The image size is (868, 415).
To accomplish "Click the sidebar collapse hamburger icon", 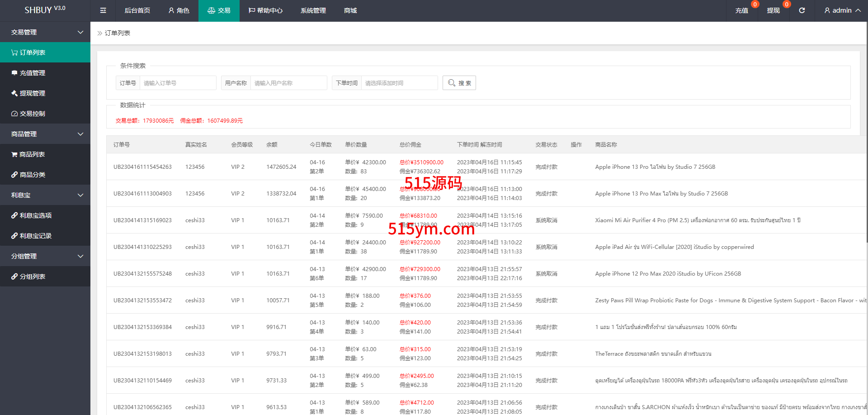I will point(103,10).
